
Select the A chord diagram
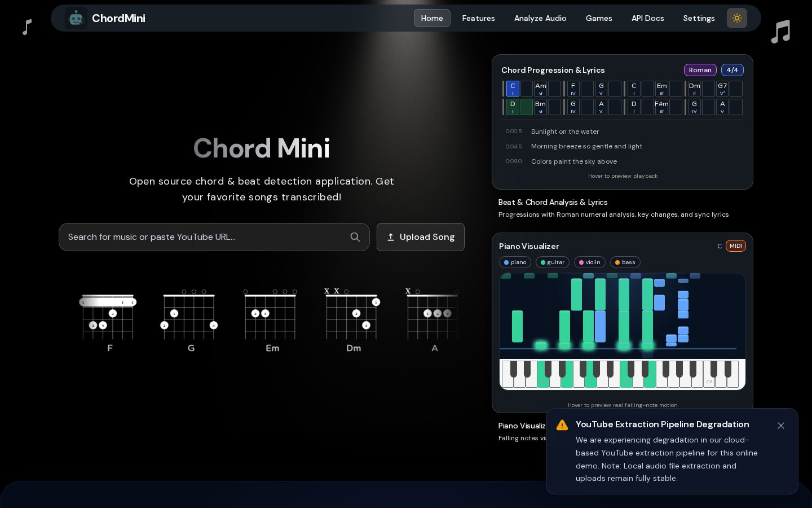(433, 321)
